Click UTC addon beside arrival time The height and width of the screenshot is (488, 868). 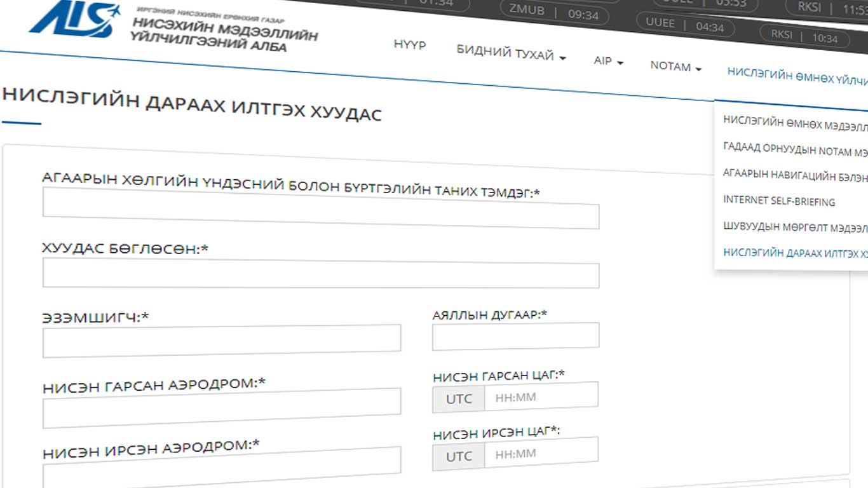click(x=459, y=457)
